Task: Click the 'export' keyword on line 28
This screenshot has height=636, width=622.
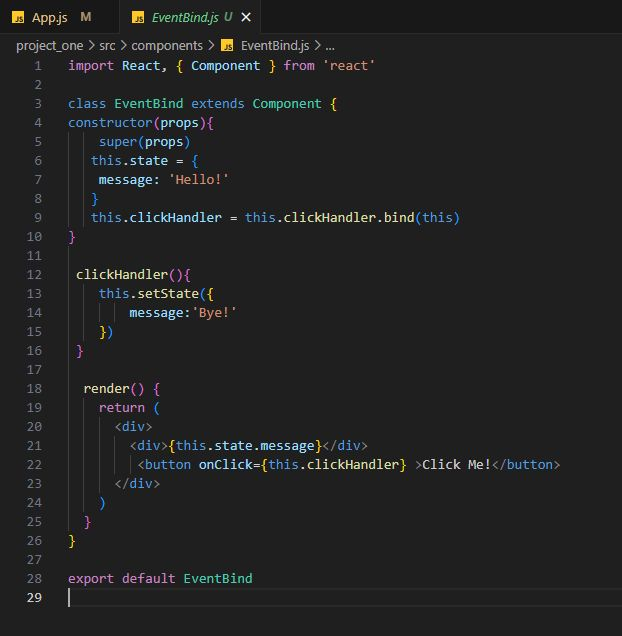Action: pyautogui.click(x=91, y=578)
